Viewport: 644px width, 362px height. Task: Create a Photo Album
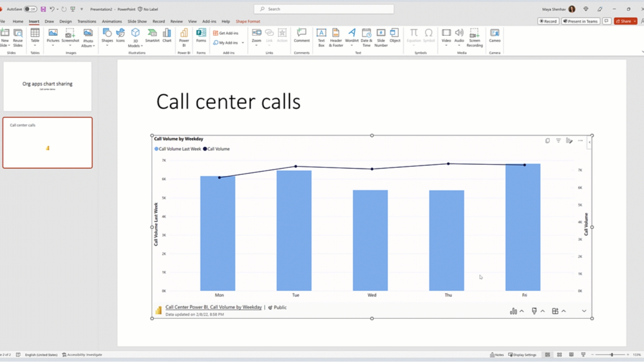88,38
